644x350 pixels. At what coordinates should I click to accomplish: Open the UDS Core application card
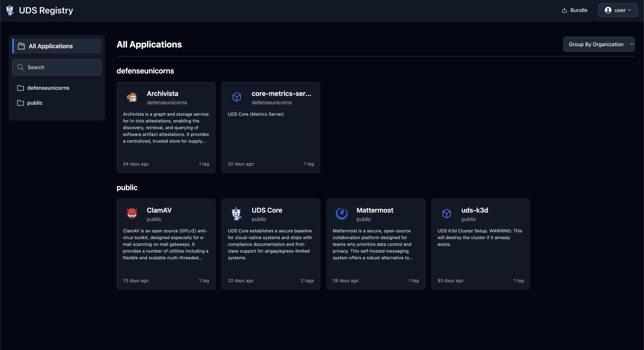[270, 244]
